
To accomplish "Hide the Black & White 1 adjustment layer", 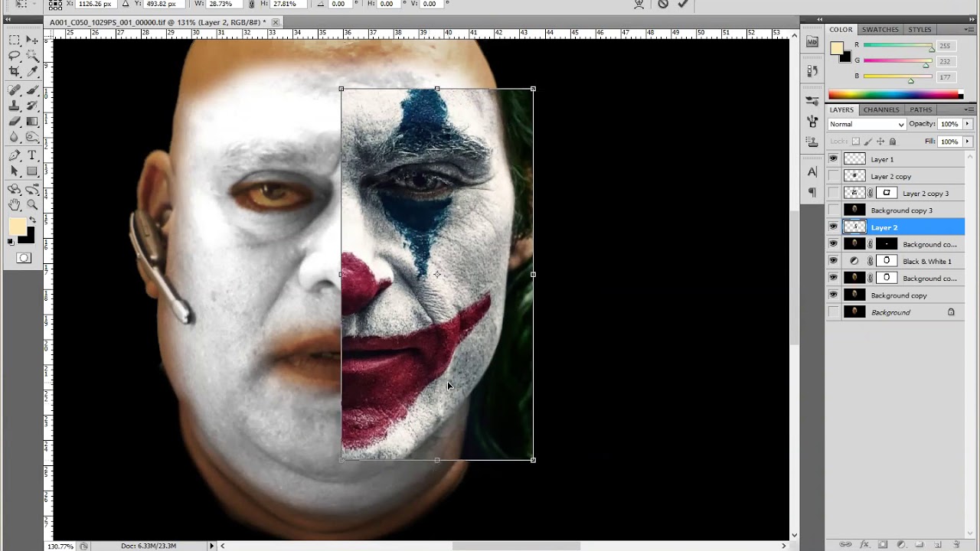I will 833,261.
